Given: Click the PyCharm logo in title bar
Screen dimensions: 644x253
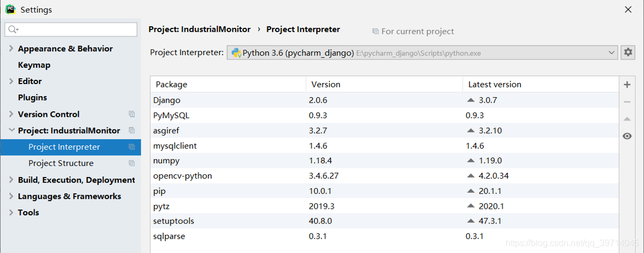Looking at the screenshot, I should (10, 9).
